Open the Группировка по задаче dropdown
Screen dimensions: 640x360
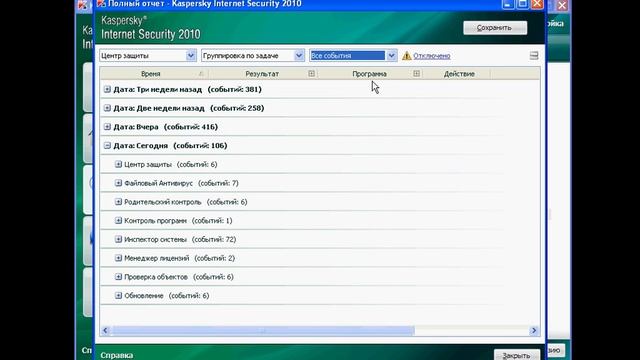coord(252,56)
